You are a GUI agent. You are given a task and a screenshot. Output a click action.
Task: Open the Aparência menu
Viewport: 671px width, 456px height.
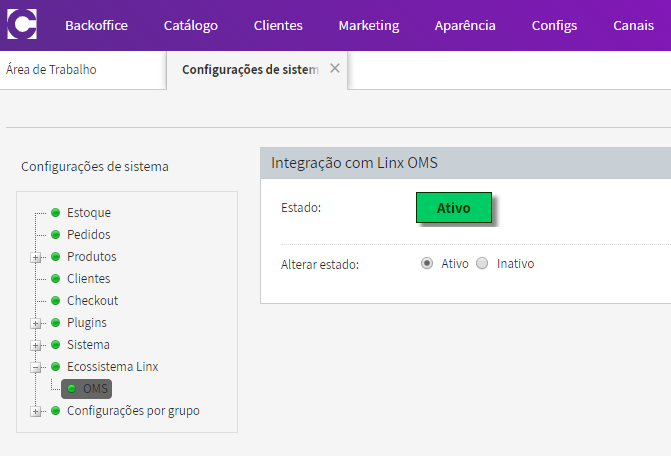coord(465,26)
